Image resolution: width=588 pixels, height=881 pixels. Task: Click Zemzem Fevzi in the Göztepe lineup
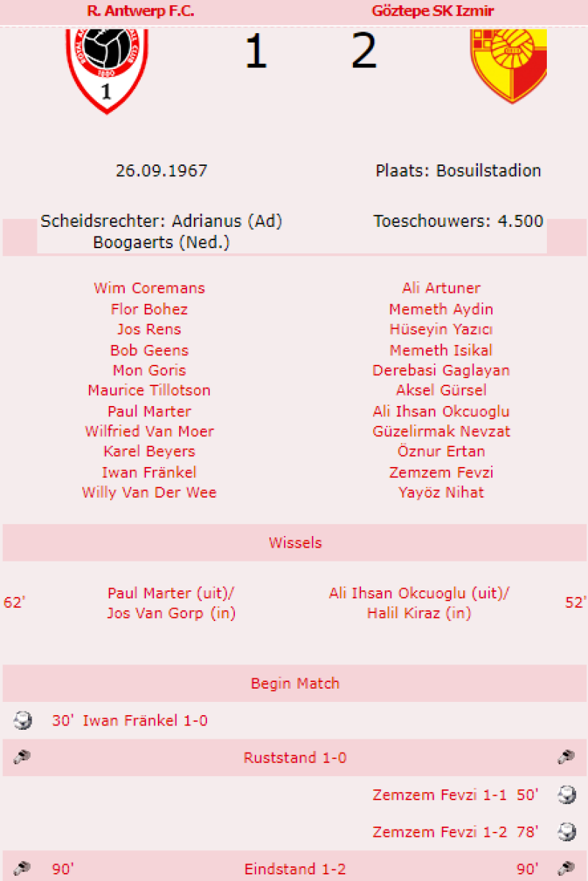tap(441, 472)
